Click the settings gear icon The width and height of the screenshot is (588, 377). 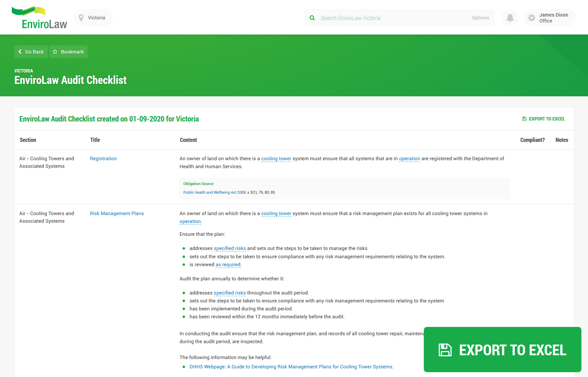(x=532, y=18)
